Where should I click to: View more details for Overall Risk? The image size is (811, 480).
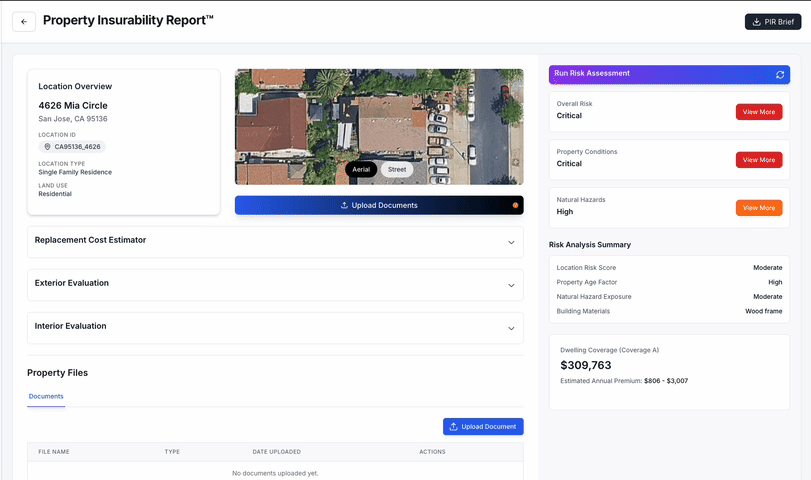tap(759, 112)
